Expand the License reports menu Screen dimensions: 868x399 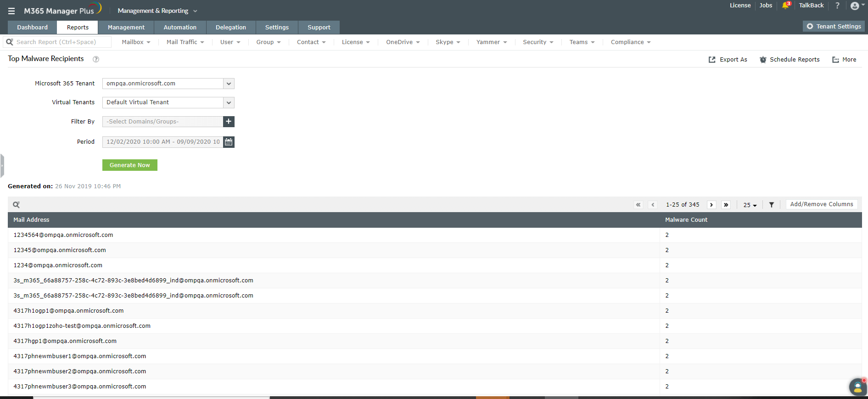pos(356,42)
